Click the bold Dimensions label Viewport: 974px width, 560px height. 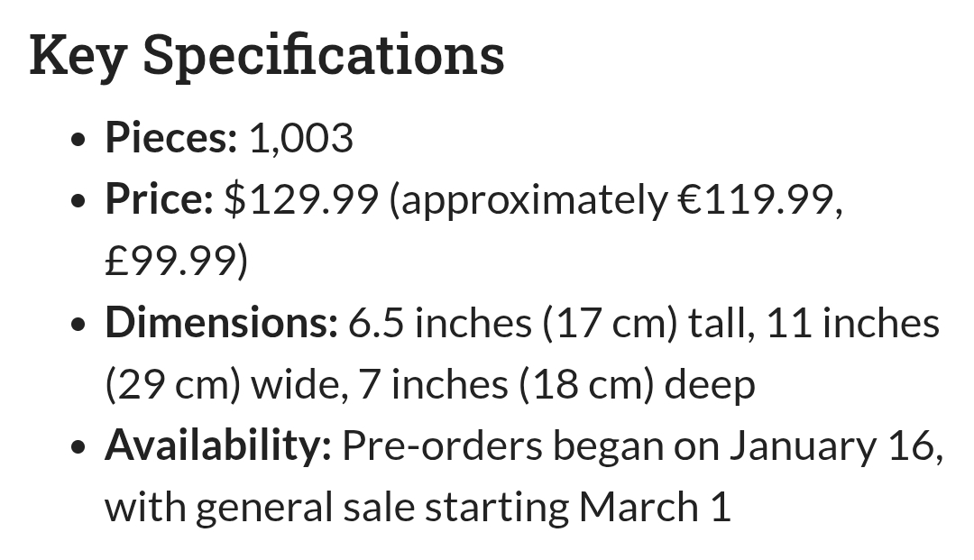coord(221,323)
